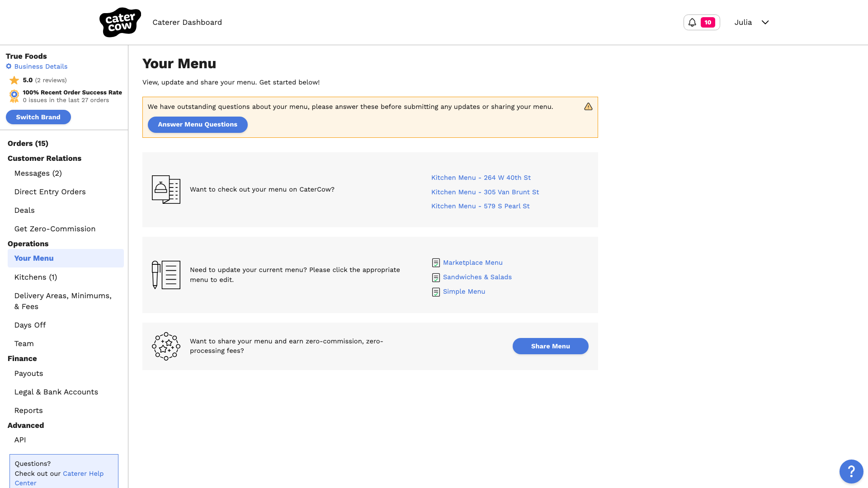Click the Share Menu button
This screenshot has width=868, height=488.
click(x=550, y=346)
